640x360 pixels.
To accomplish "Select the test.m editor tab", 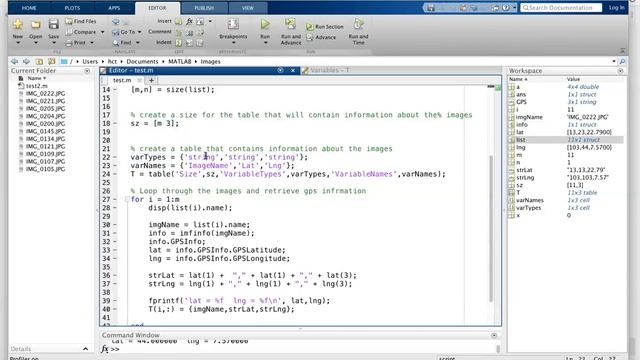I will (122, 80).
